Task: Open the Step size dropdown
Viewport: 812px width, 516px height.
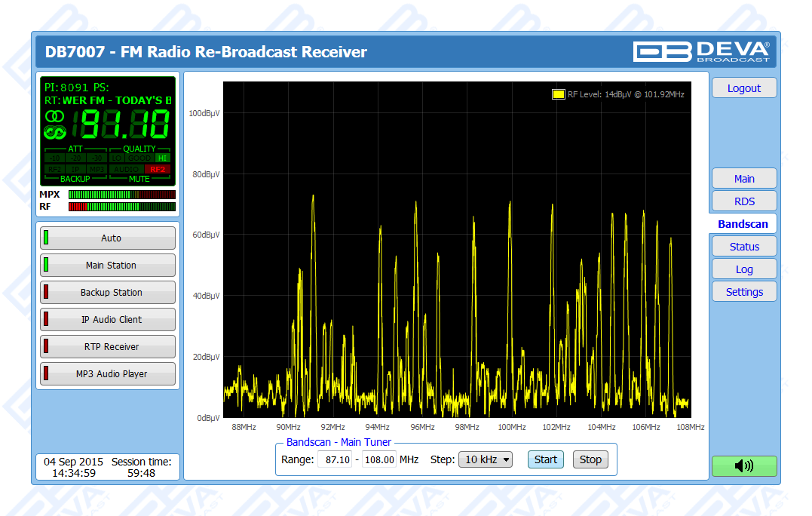Action: (486, 459)
